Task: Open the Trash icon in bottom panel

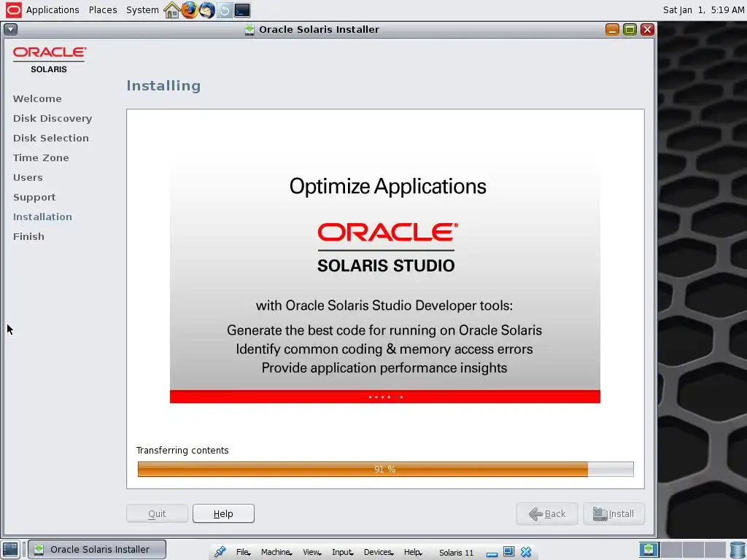Action: pyautogui.click(x=738, y=550)
